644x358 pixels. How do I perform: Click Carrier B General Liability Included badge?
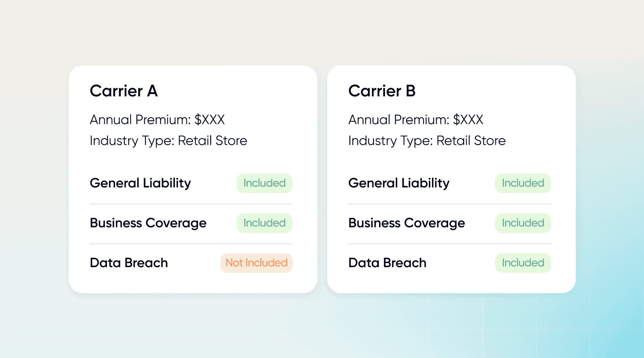(523, 183)
